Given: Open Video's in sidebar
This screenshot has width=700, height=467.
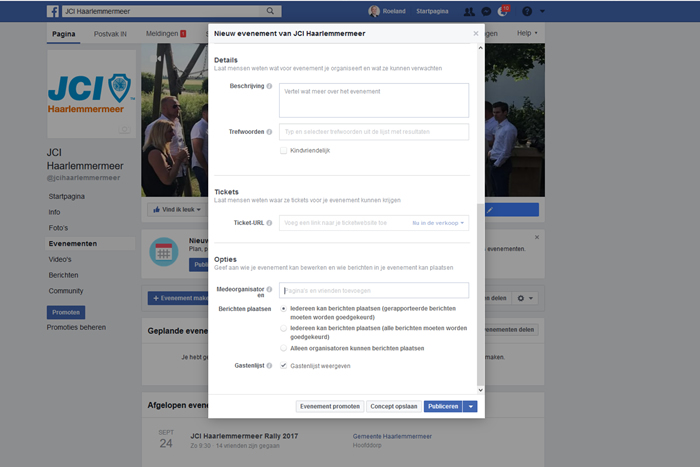Looking at the screenshot, I should click(60, 259).
